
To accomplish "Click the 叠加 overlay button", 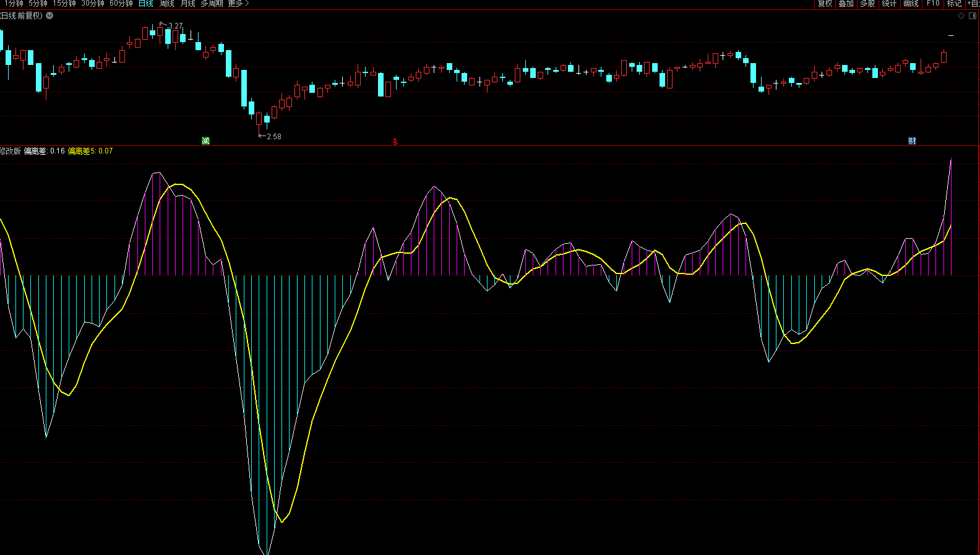I will point(846,4).
